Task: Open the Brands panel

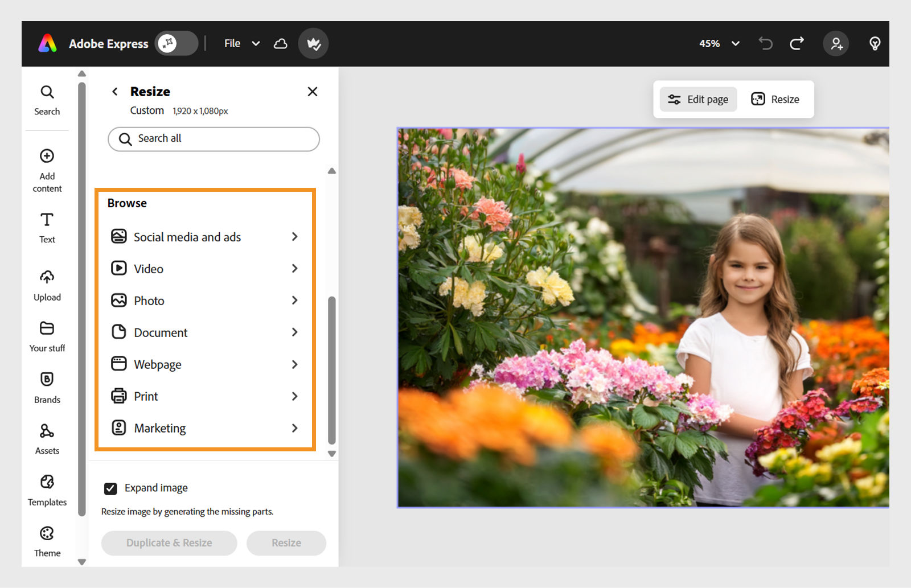Action: point(47,387)
